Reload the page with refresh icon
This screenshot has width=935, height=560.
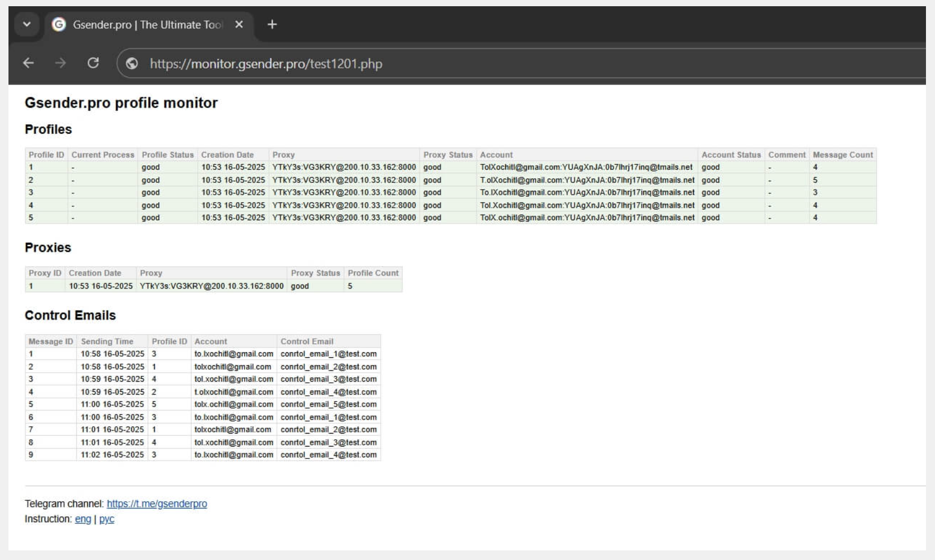[x=93, y=63]
